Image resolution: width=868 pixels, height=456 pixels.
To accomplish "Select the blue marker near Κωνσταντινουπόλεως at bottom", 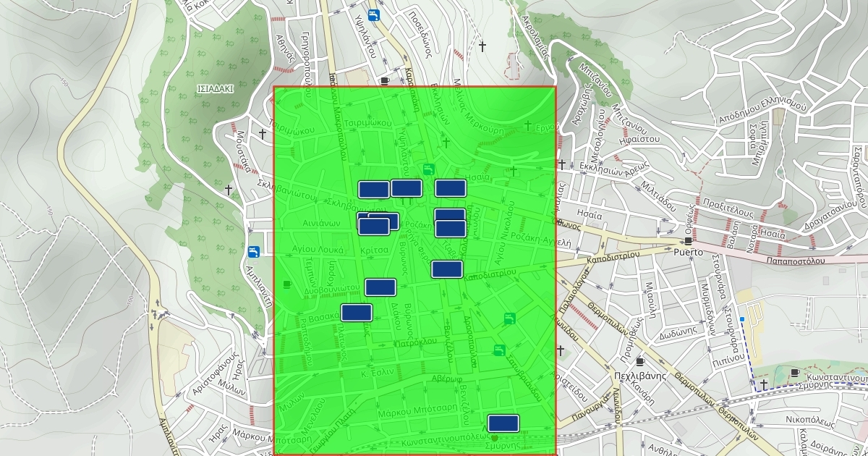I will 503,423.
